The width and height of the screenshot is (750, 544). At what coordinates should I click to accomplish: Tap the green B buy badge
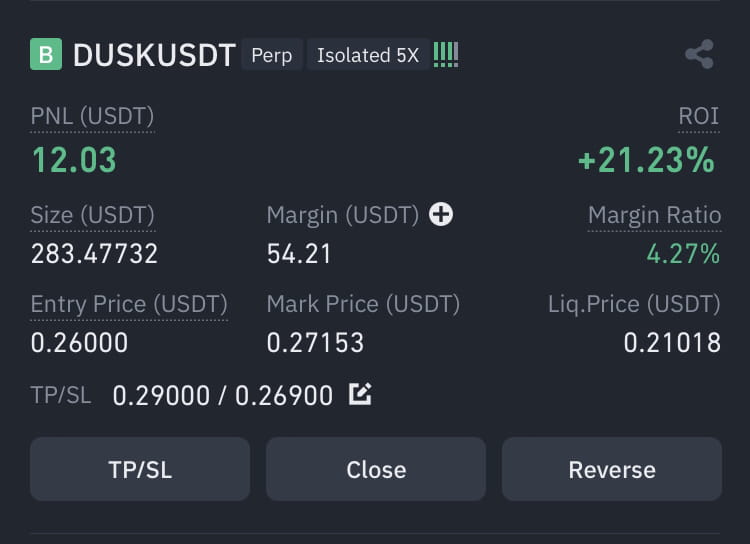[x=46, y=54]
